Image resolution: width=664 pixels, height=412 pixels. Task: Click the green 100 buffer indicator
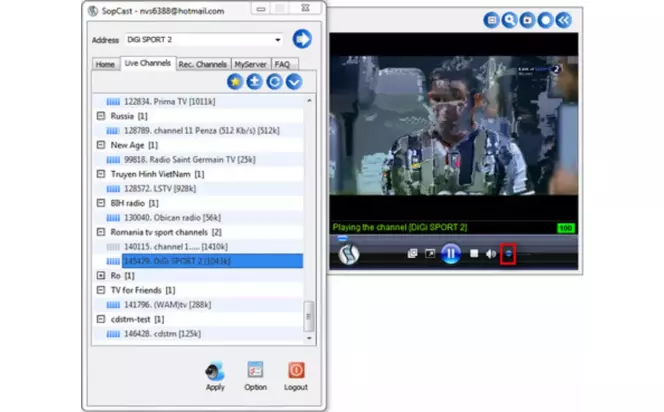coord(566,228)
